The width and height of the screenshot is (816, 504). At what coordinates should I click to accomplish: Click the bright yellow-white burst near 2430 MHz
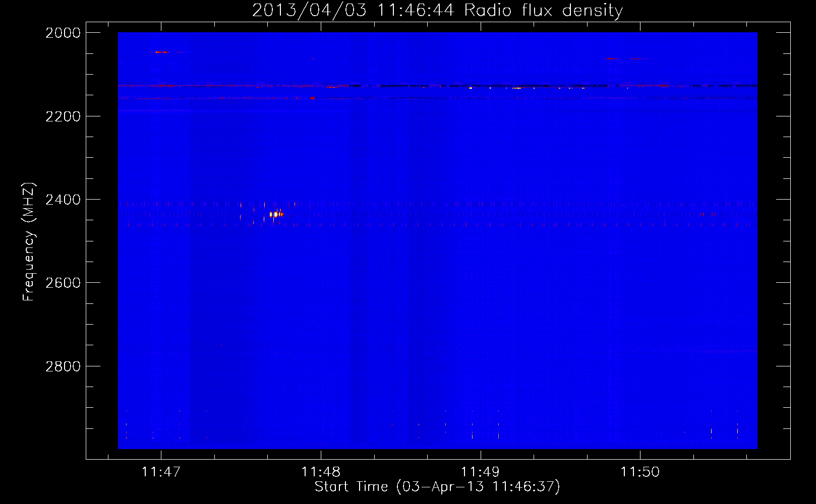(x=276, y=214)
